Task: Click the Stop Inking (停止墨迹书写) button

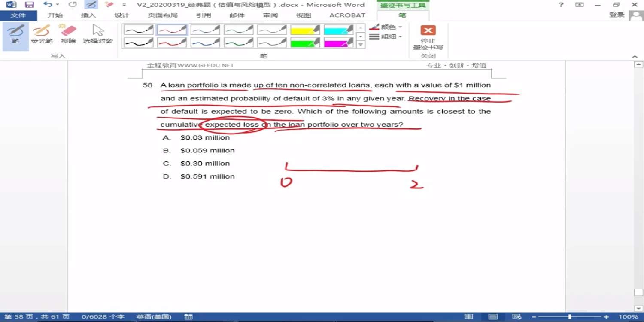Action: pos(428,37)
